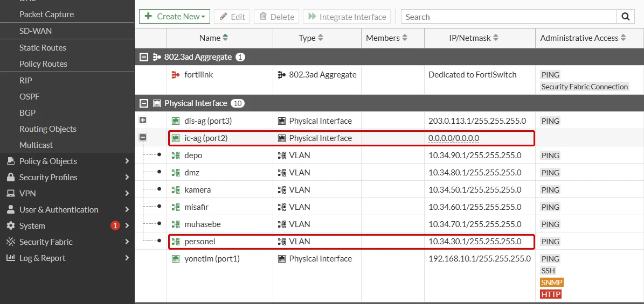This screenshot has width=644, height=304.
Task: Click the VPN monitor icon
Action: click(11, 193)
